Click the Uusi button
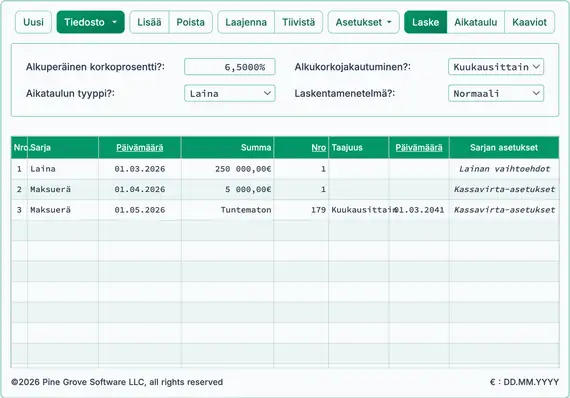The image size is (570, 398). pos(33,22)
